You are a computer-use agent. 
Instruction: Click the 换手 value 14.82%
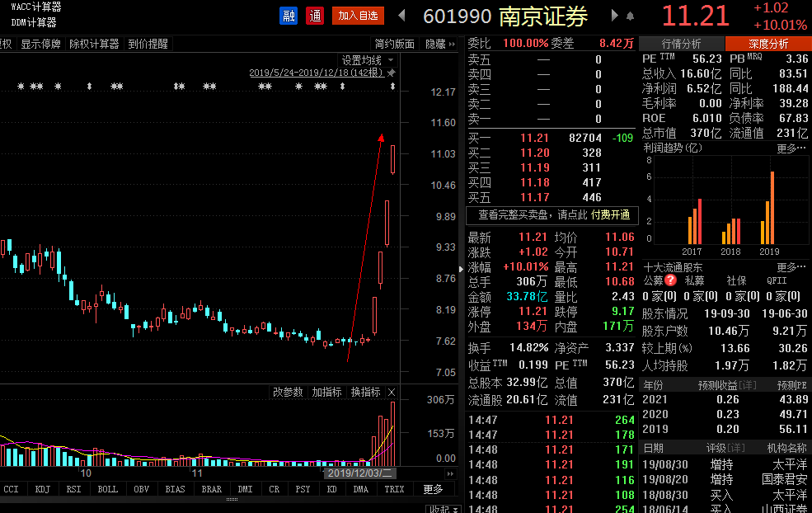pyautogui.click(x=528, y=348)
